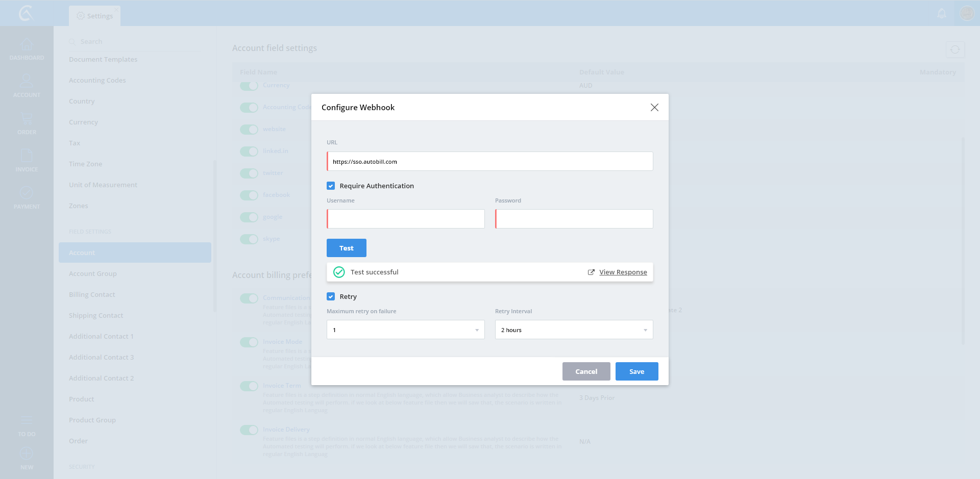The height and width of the screenshot is (479, 980).
Task: Close the Configure Webhook dialog
Action: [x=654, y=108]
